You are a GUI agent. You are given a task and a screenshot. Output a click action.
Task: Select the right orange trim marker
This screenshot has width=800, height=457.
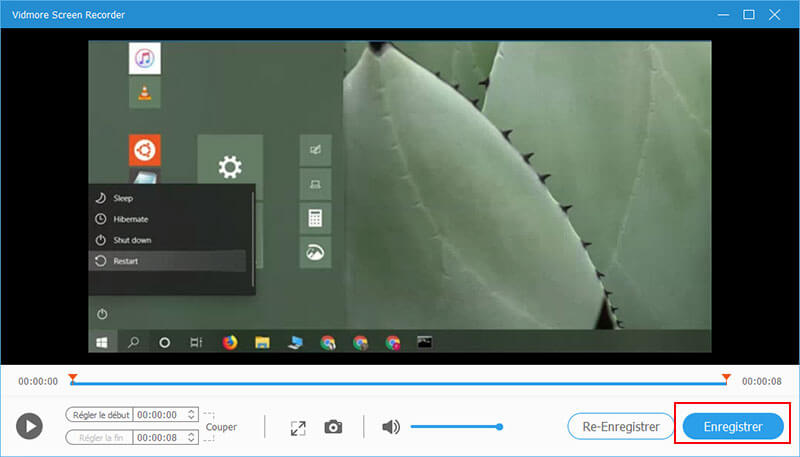726,378
